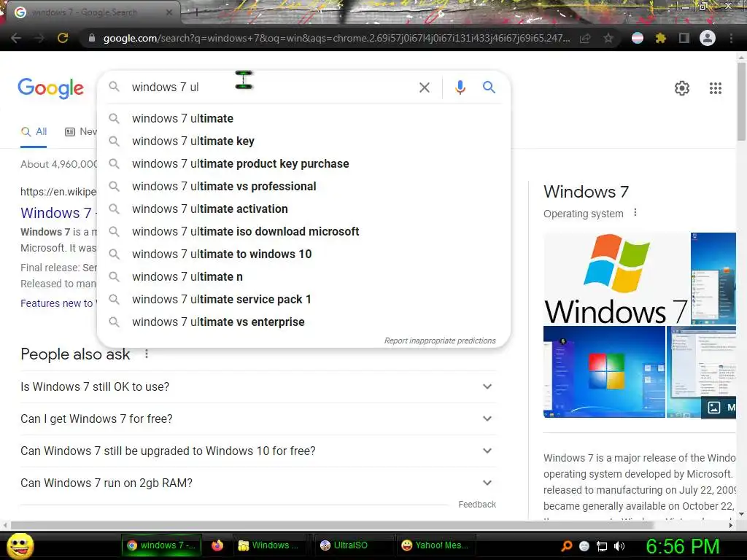Clear the search box with the X
747x560 pixels.
pos(424,87)
